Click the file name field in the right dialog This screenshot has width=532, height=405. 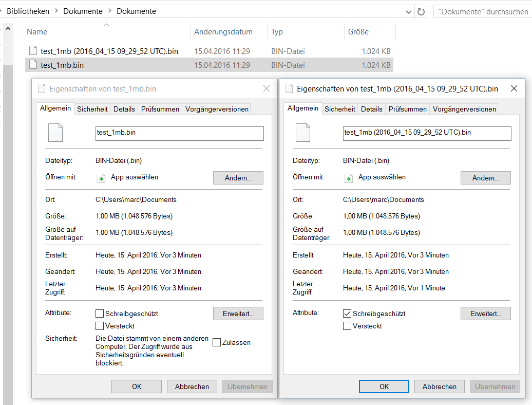click(427, 133)
